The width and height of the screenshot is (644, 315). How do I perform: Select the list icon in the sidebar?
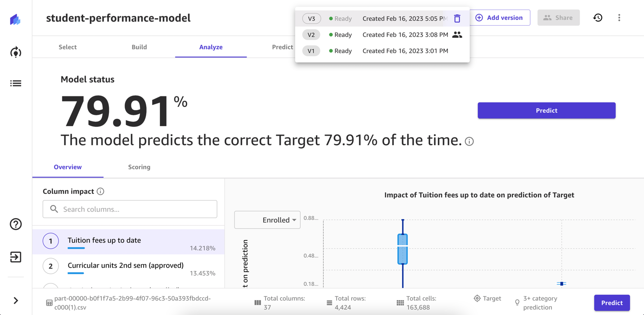click(15, 83)
